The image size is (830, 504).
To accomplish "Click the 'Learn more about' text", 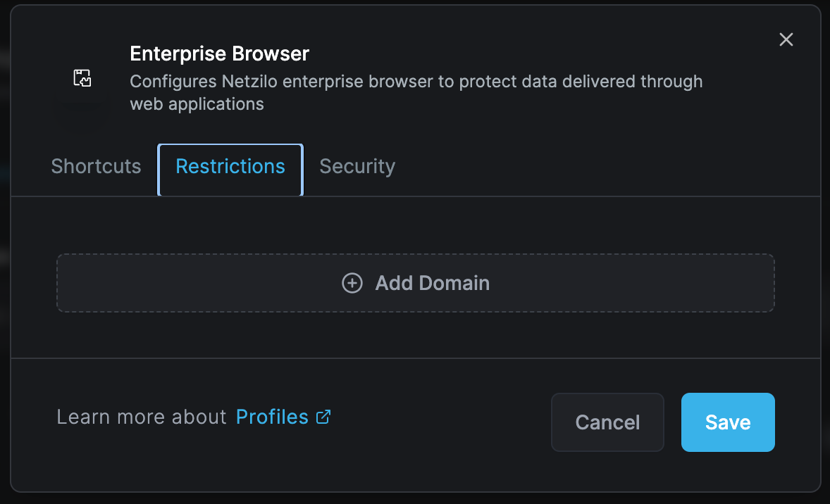I will click(142, 417).
